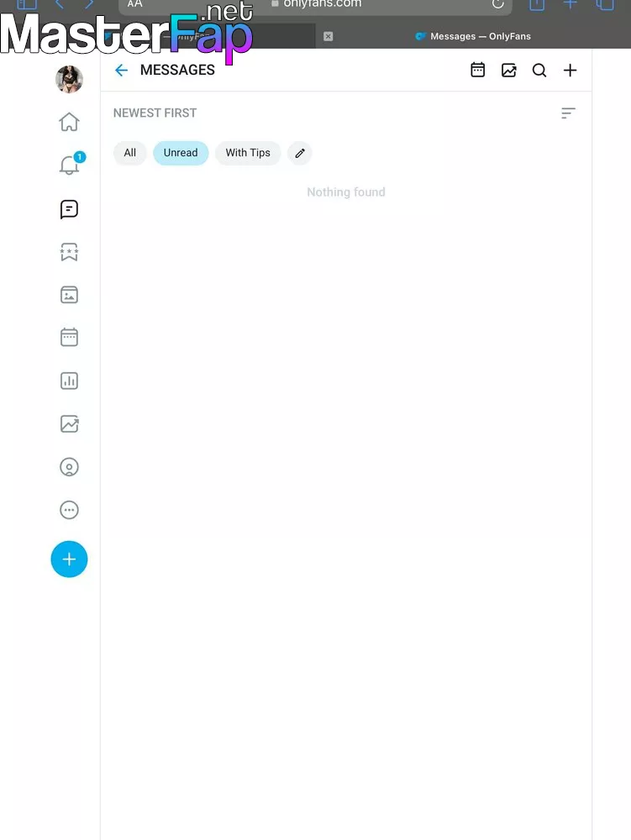Edit filter lists with pencil icon
Viewport: 631px width, 840px height.
coord(300,153)
